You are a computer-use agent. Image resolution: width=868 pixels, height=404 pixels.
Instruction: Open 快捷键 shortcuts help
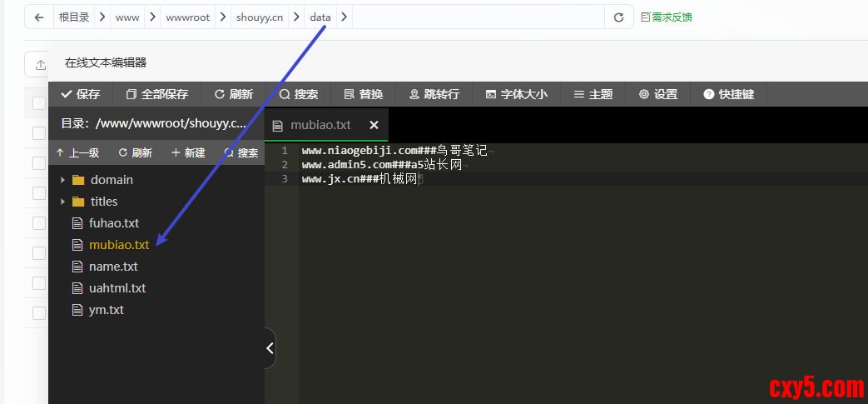pos(728,94)
